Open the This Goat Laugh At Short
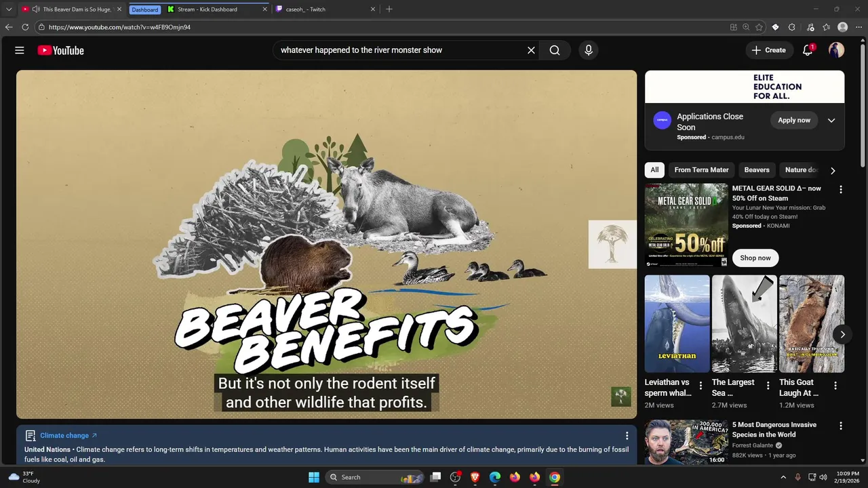The width and height of the screenshot is (868, 488). tap(812, 324)
